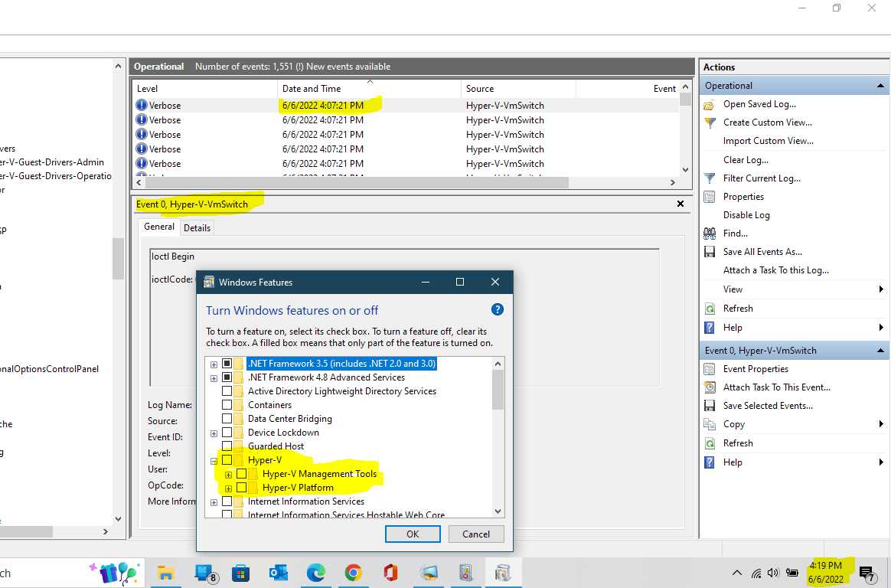891x588 pixels.
Task: Click the Event section Help icon
Action: point(709,462)
